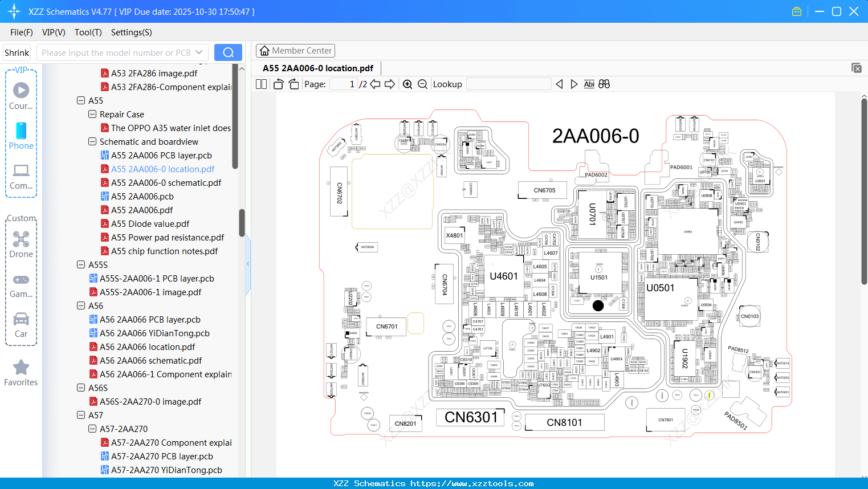Screen dimensions: 868x489
Task: Switch to the A55 2AA006-0 location.pdf tab
Action: pyautogui.click(x=319, y=68)
